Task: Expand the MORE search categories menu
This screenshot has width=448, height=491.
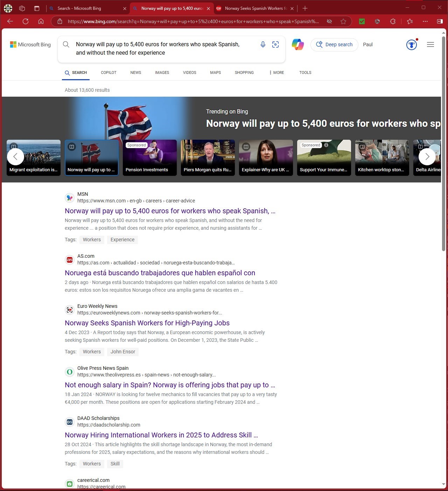Action: (276, 72)
